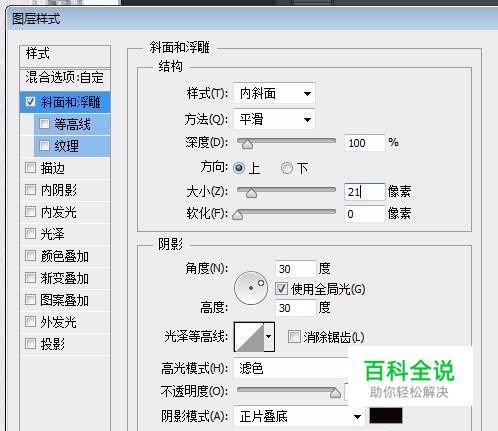
Task: Tick the 内阴影 checkbox
Action: point(30,190)
